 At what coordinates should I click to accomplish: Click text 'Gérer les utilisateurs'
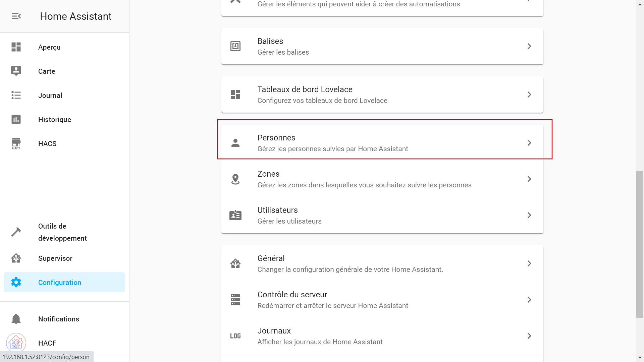click(289, 221)
